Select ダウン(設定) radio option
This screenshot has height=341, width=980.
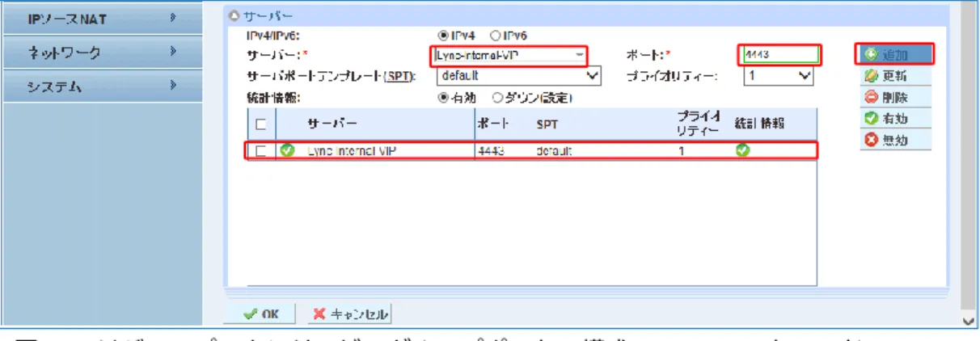pos(497,98)
